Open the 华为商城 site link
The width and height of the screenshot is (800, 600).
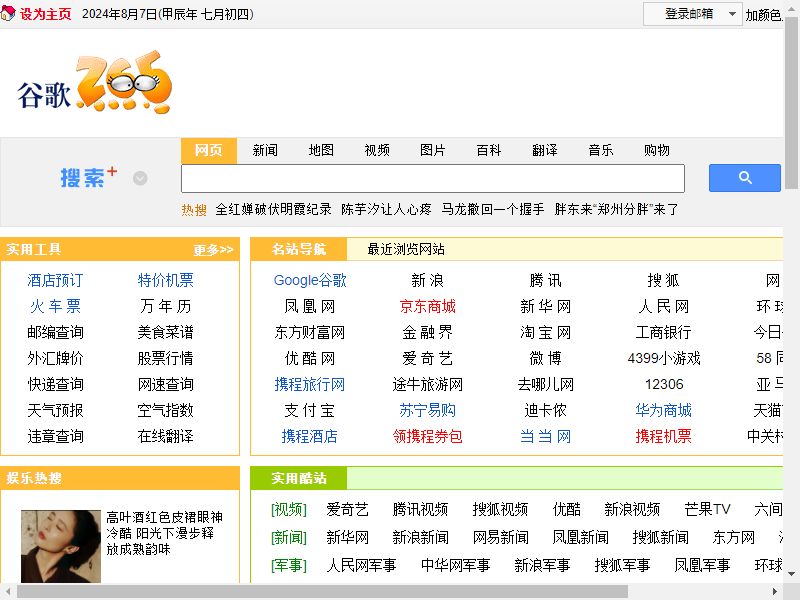coord(663,410)
